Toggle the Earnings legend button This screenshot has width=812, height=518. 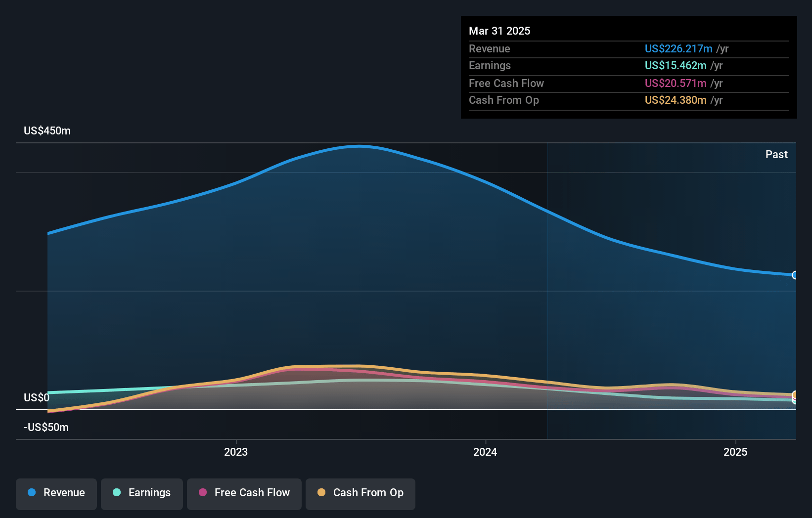[142, 494]
